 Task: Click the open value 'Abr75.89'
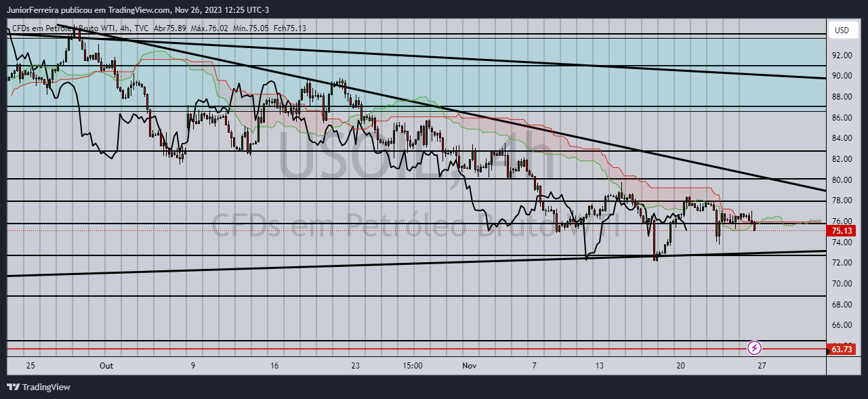[x=171, y=28]
